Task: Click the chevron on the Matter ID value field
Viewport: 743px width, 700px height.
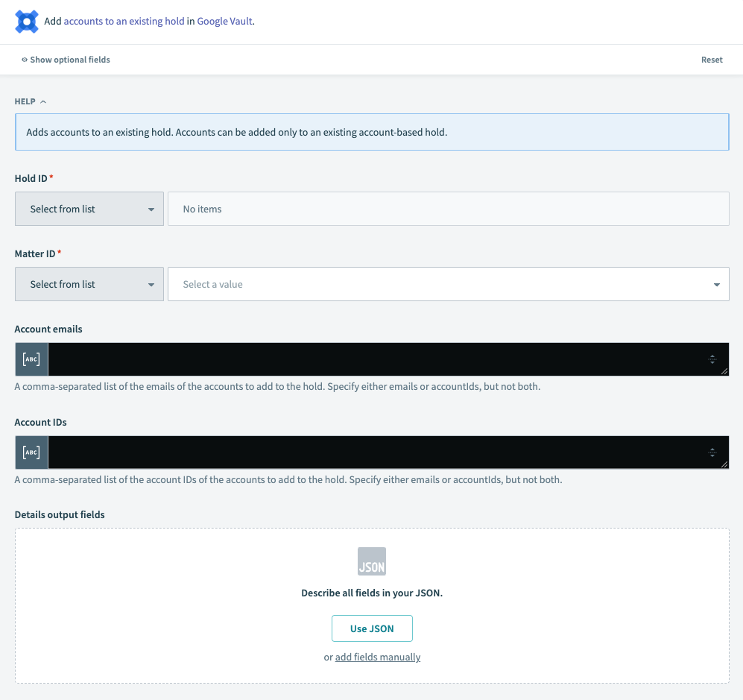Action: coord(715,284)
